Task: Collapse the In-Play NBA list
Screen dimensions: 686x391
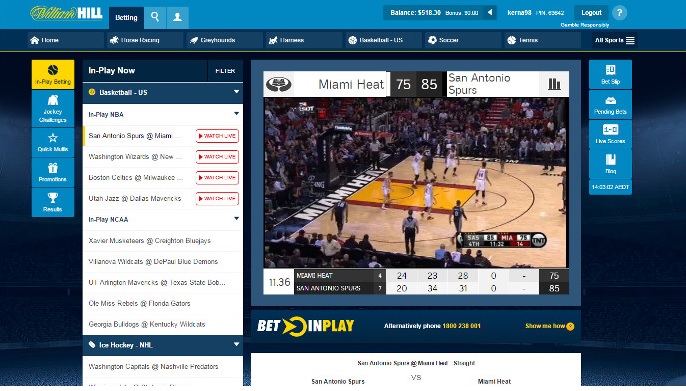Action: tap(237, 114)
